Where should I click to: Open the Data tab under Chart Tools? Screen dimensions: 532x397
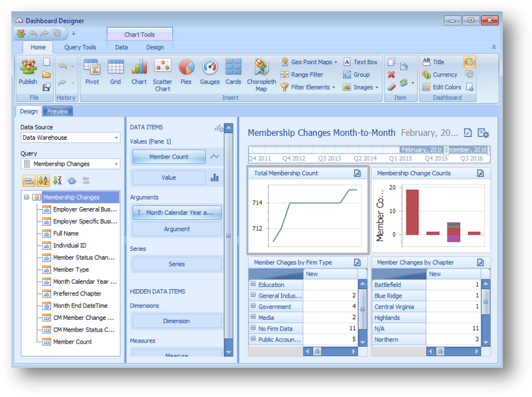pos(121,47)
